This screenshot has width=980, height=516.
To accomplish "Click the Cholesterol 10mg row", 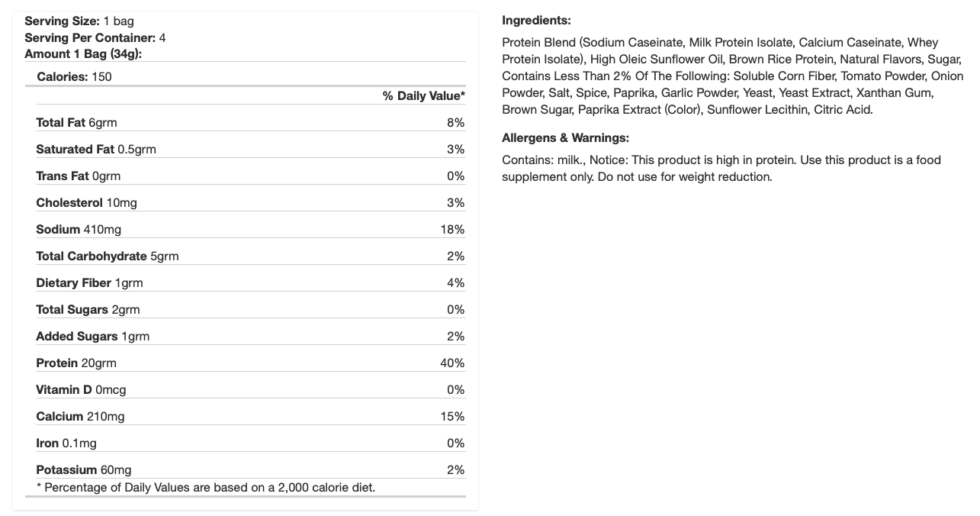I will pyautogui.click(x=86, y=202).
